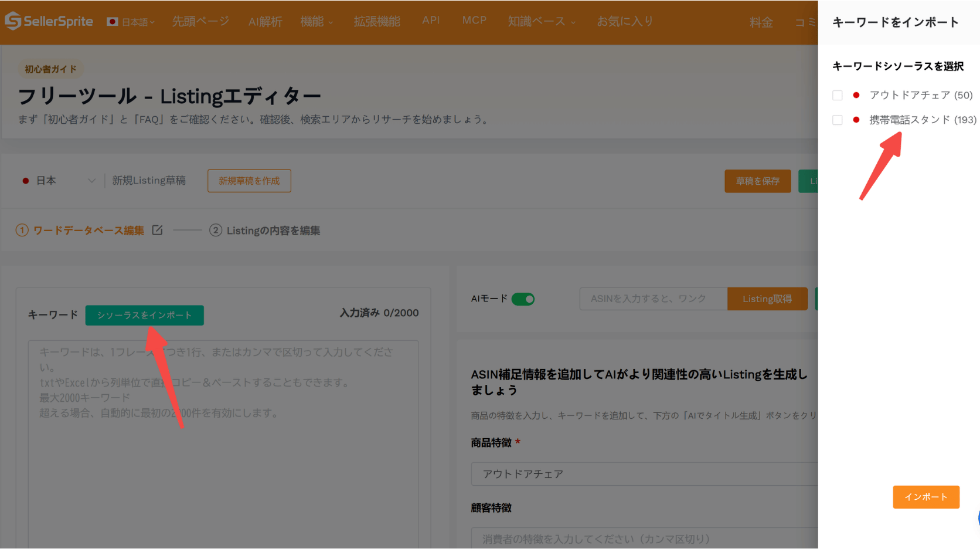Select step 2 Listingの内容を編集
Screen dimensions: 980x552
click(264, 231)
